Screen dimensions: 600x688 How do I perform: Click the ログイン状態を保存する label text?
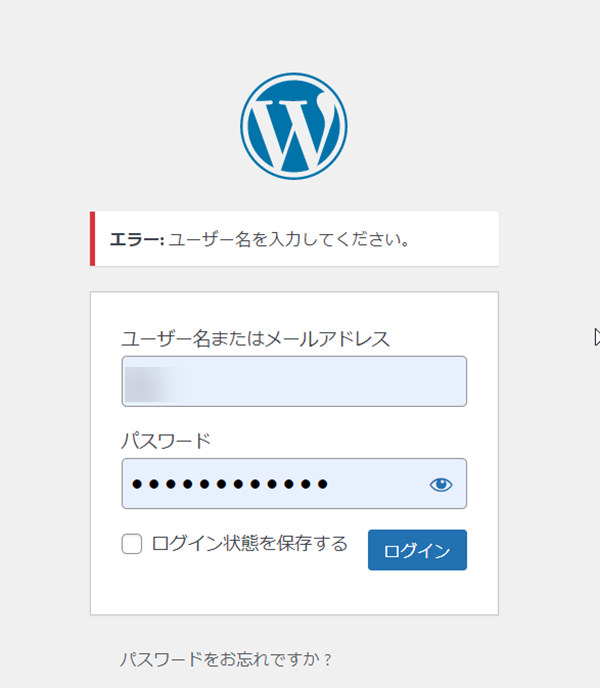click(249, 544)
